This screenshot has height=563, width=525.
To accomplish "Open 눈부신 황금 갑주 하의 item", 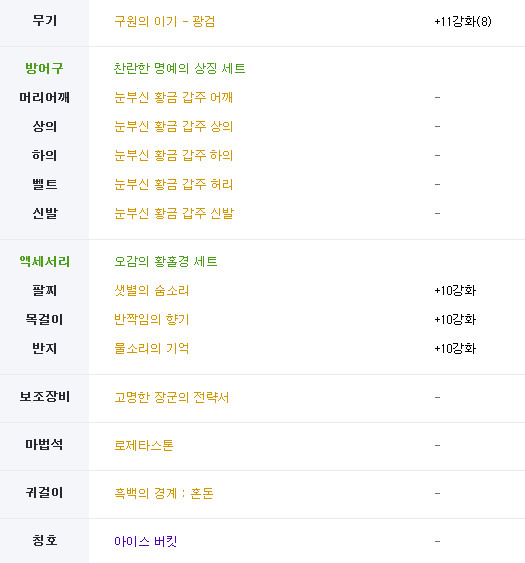I will click(173, 155).
